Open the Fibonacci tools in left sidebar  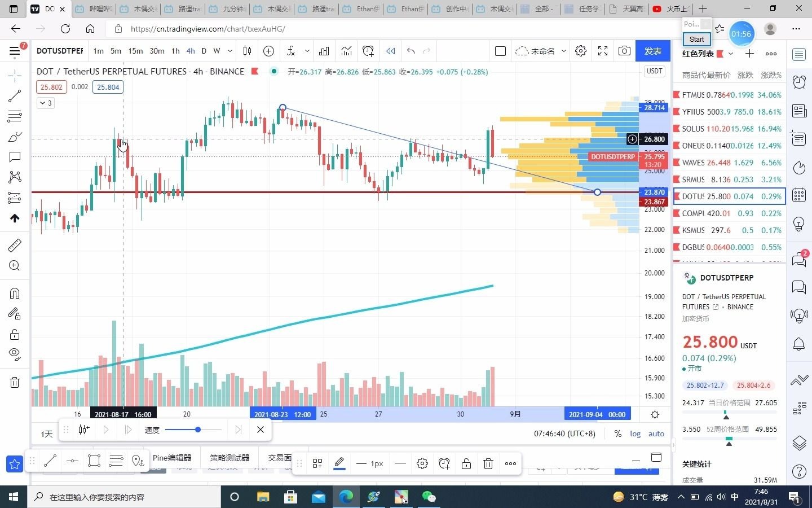[15, 116]
